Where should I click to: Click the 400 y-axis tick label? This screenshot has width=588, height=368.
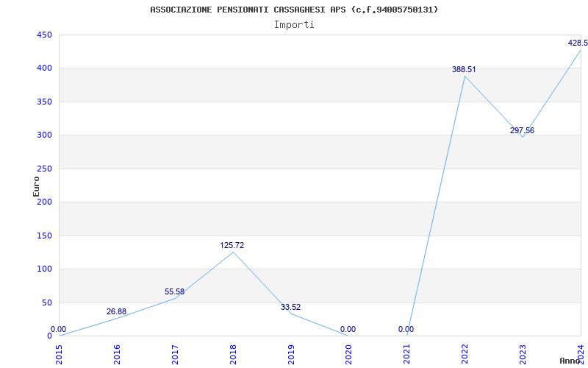44,68
